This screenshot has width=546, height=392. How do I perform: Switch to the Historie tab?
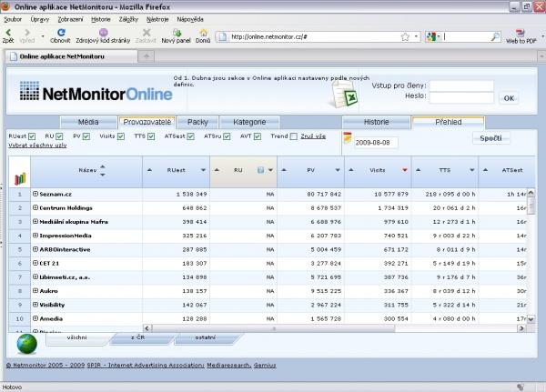(x=376, y=122)
